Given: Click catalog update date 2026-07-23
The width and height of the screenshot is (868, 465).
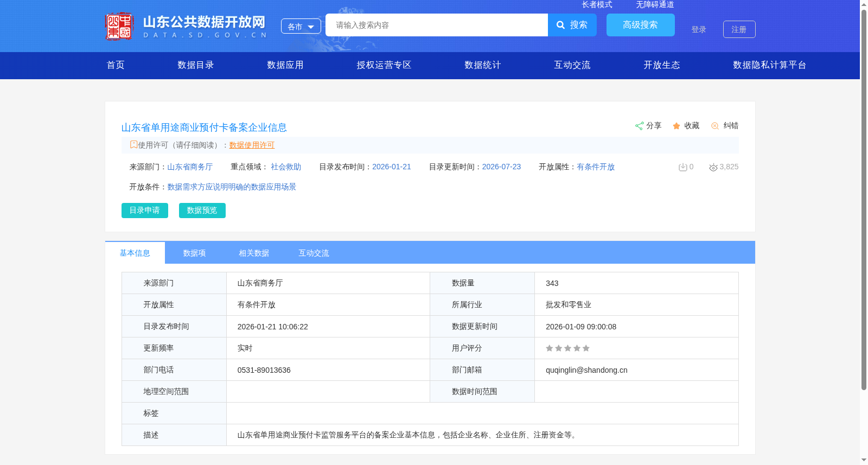Looking at the screenshot, I should coord(501,167).
